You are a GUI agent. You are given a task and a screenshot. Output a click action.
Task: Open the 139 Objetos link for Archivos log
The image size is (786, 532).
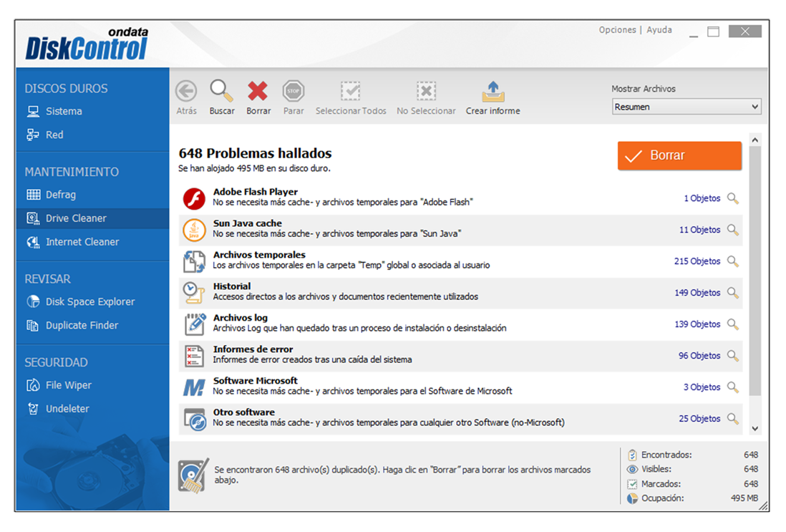click(x=697, y=324)
